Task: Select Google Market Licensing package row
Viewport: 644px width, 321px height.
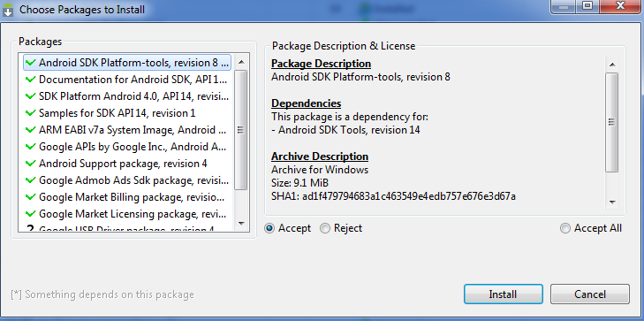Action: point(127,214)
